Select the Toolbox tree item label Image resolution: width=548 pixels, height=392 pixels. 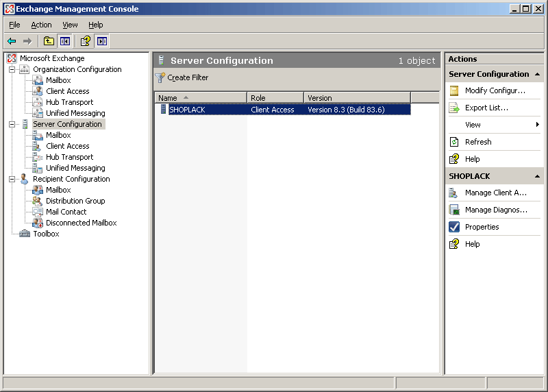pyautogui.click(x=46, y=234)
